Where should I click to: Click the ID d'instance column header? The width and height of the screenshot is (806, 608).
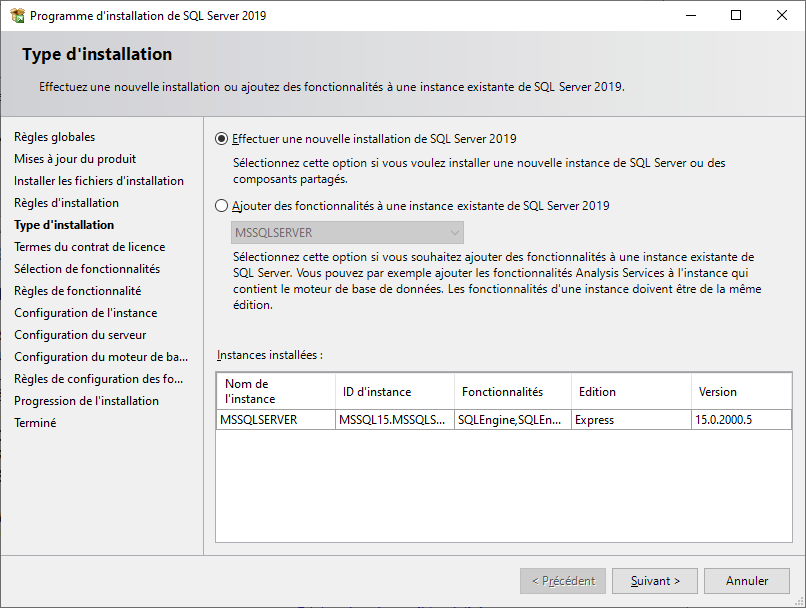pos(395,392)
